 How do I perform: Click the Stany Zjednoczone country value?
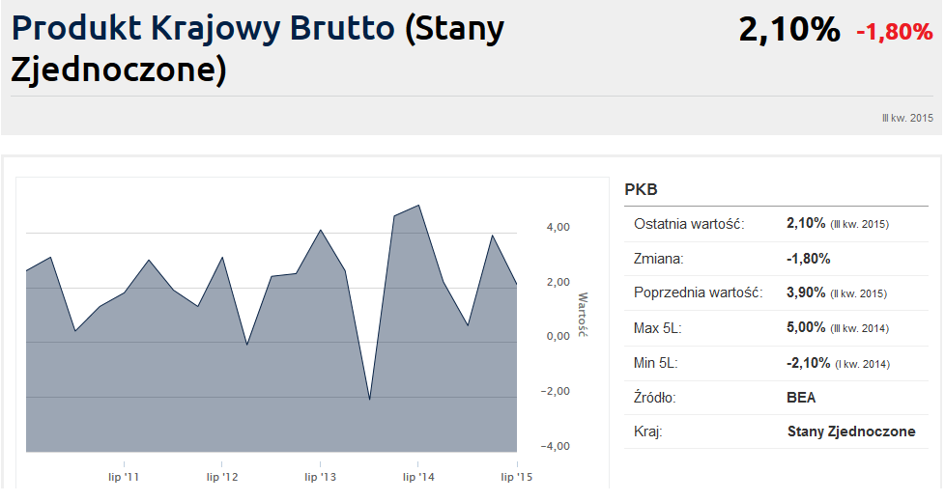click(851, 432)
